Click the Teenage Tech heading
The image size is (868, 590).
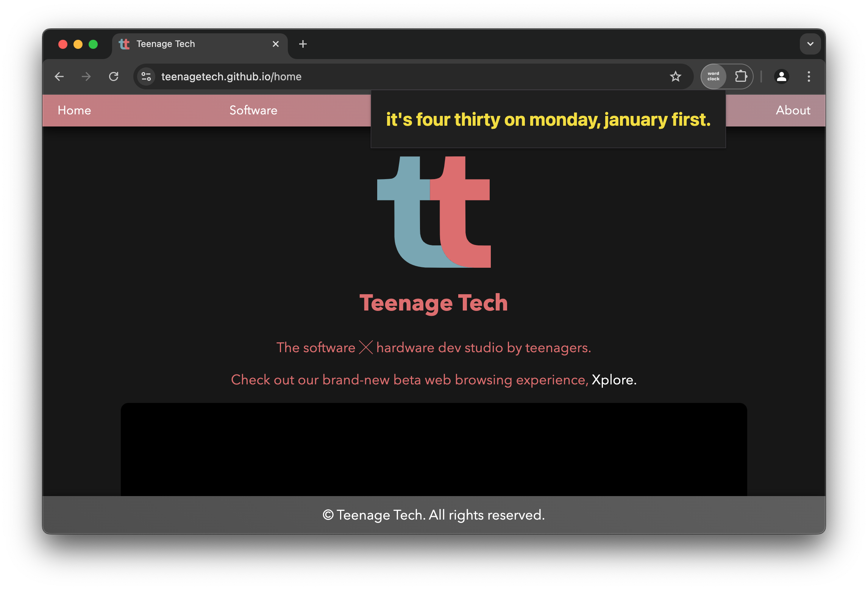[434, 303]
